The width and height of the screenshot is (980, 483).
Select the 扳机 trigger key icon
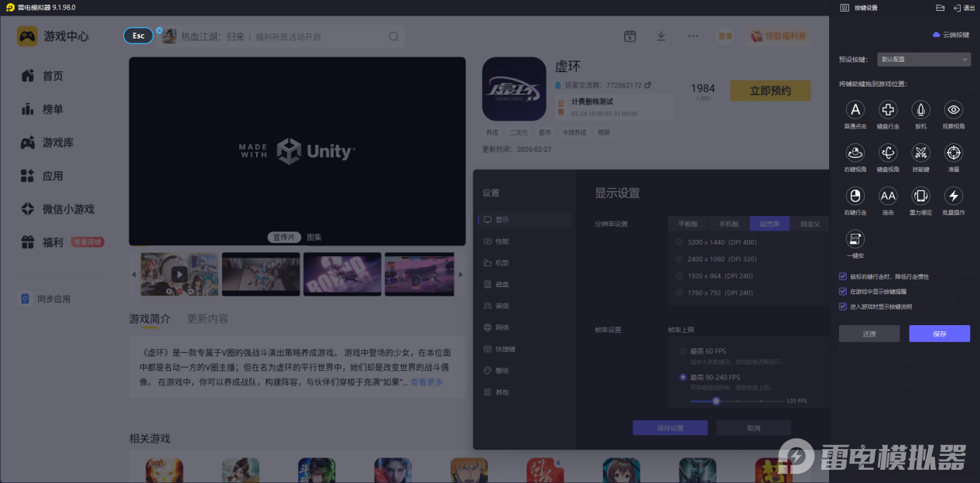click(920, 111)
